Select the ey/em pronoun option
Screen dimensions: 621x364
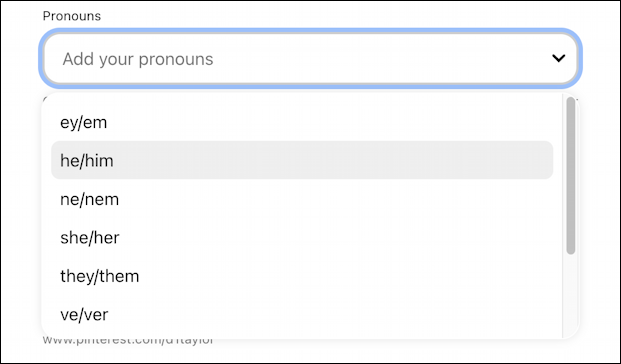pos(302,122)
